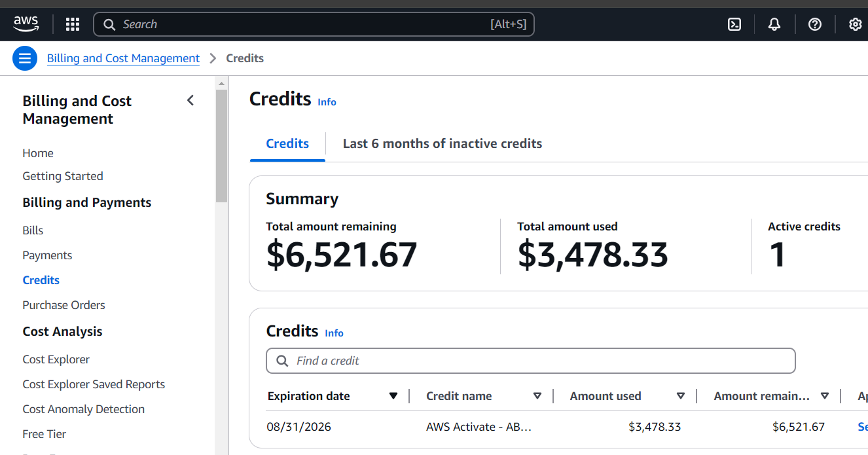
Task: Open Home in the sidebar
Action: coord(38,153)
